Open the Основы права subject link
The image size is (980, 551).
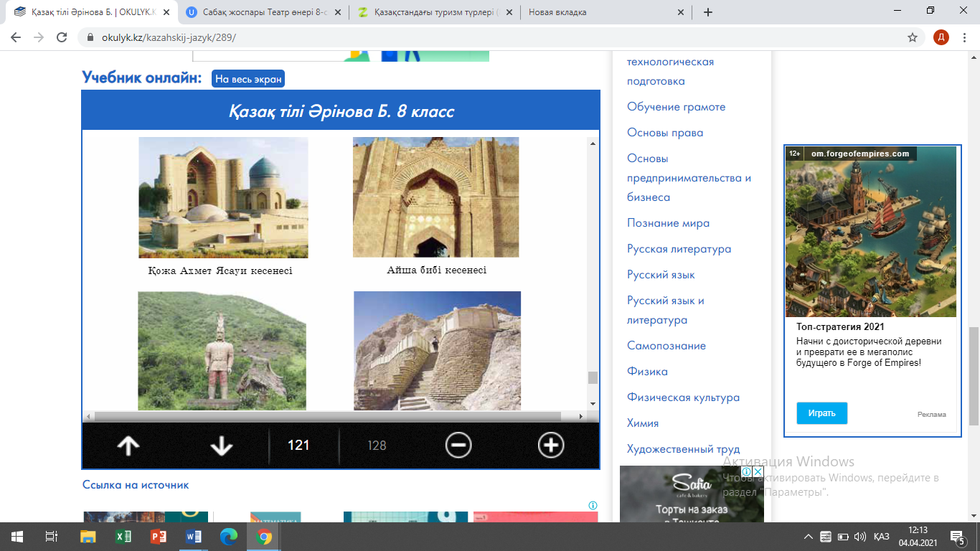point(665,133)
